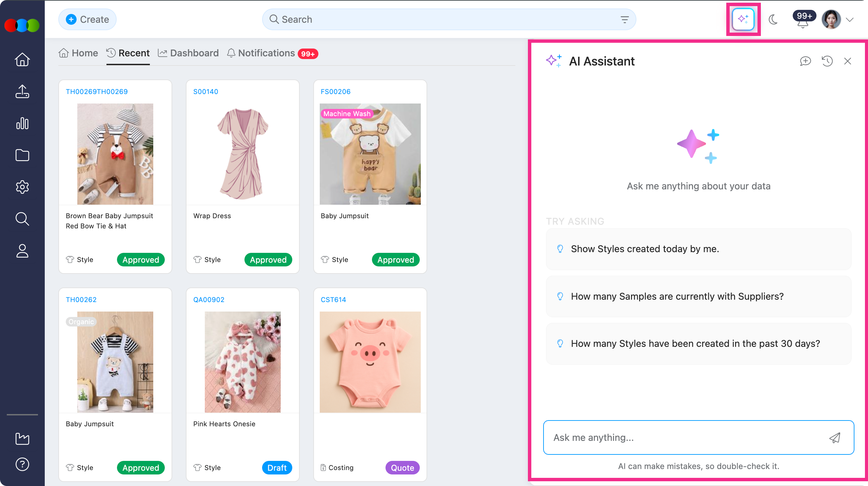
Task: Open the notifications bell with the 99+ badge
Action: pyautogui.click(x=803, y=21)
